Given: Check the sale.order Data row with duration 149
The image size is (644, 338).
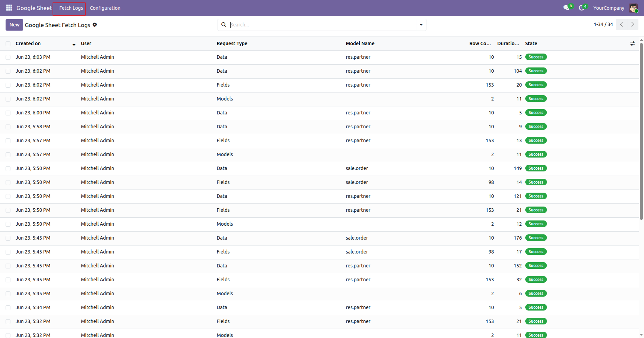Looking at the screenshot, I should point(8,168).
